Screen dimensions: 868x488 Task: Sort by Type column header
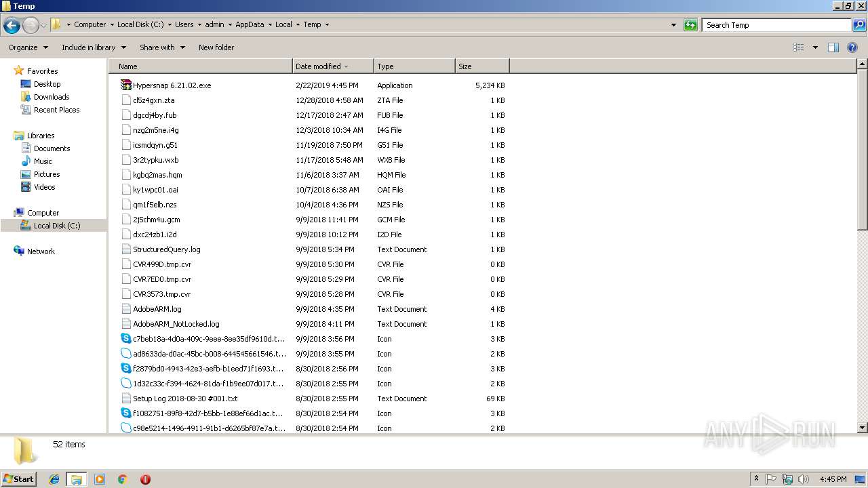pos(414,66)
